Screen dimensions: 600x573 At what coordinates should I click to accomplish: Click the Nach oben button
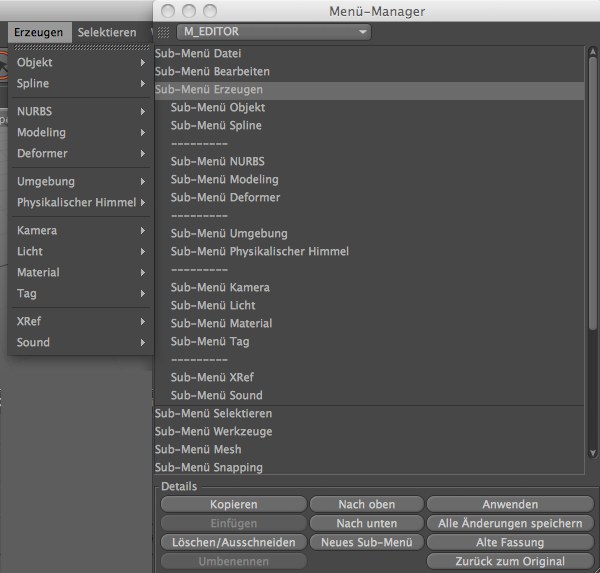(366, 505)
